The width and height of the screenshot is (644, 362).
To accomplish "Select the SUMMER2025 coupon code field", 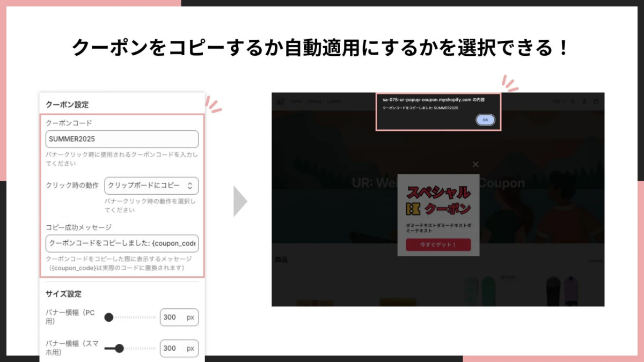I will point(121,139).
